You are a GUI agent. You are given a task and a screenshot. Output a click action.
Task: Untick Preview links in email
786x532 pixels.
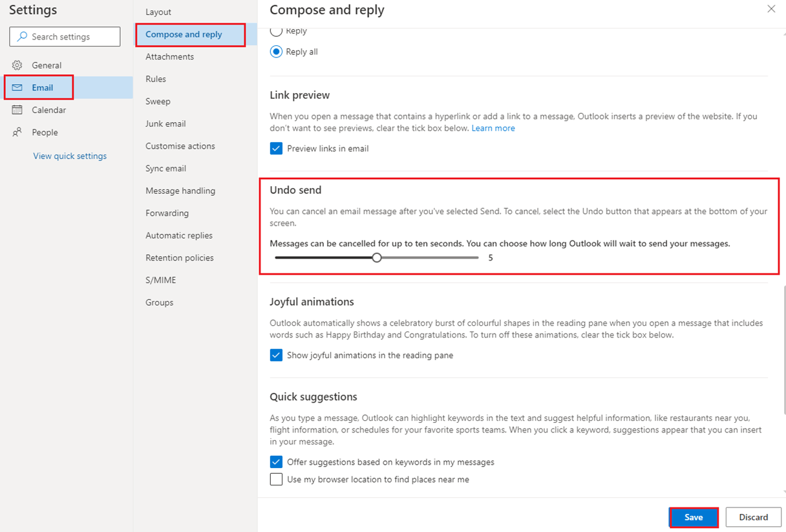tap(276, 149)
